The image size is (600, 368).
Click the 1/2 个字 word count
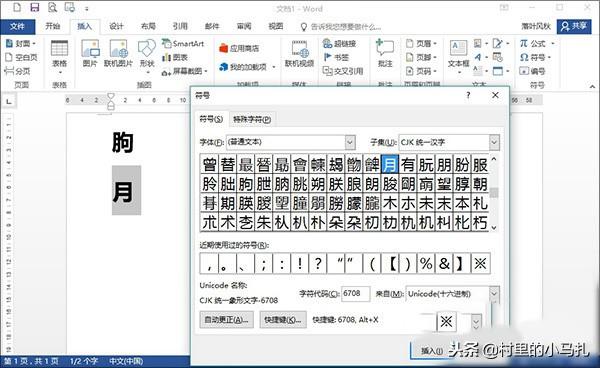point(84,361)
